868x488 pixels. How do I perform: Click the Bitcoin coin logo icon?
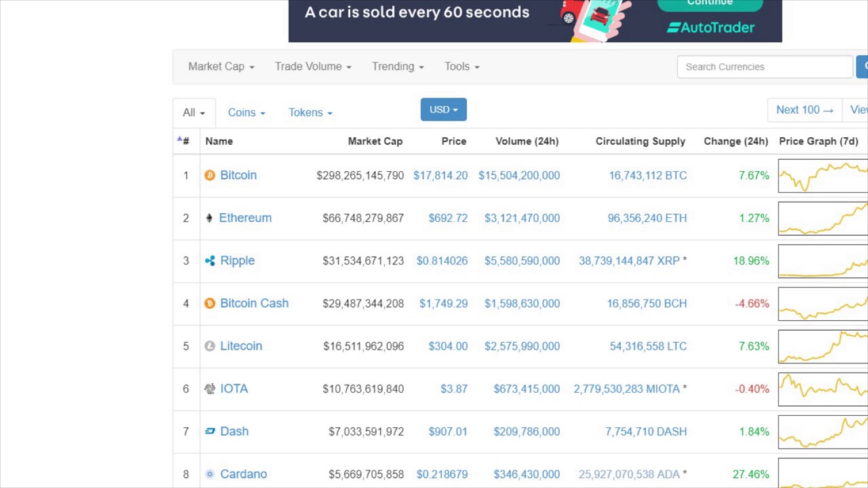click(210, 176)
